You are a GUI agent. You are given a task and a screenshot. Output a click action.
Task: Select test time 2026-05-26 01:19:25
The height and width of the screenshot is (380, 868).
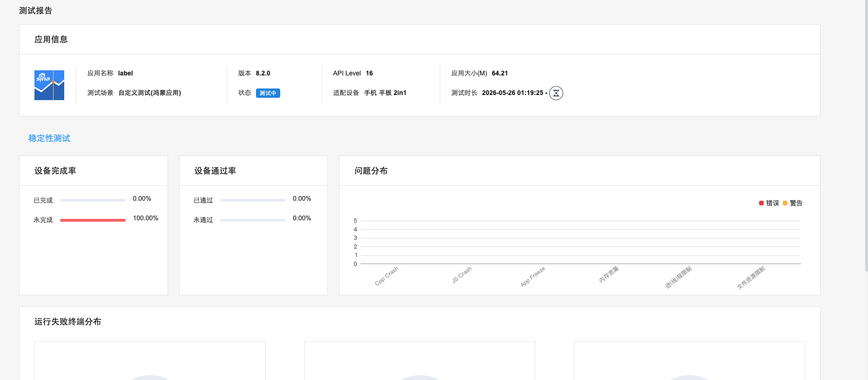513,93
